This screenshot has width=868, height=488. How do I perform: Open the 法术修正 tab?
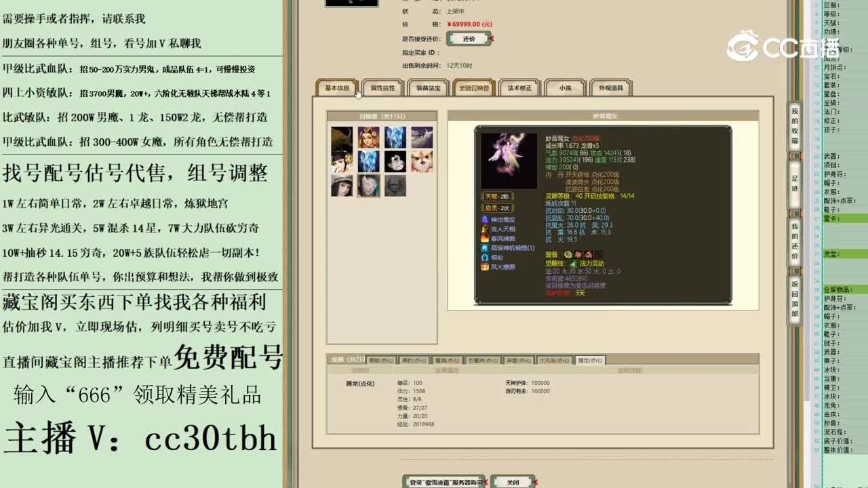click(x=519, y=88)
